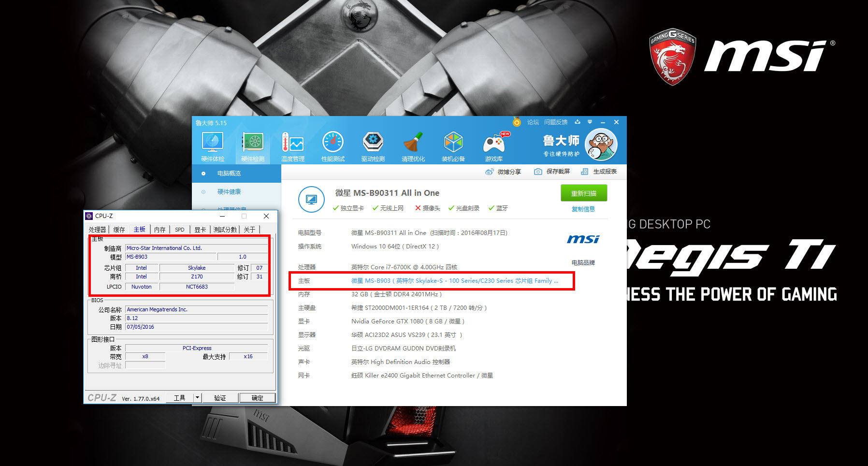This screenshot has width=868, height=466.
Task: Click the 微博分享 Weibo icon
Action: click(x=490, y=172)
